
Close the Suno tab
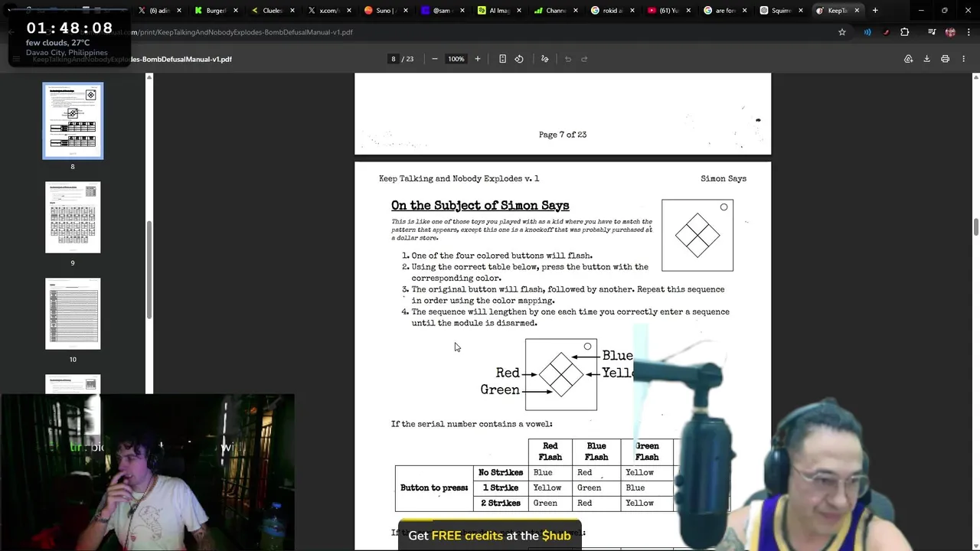click(405, 11)
